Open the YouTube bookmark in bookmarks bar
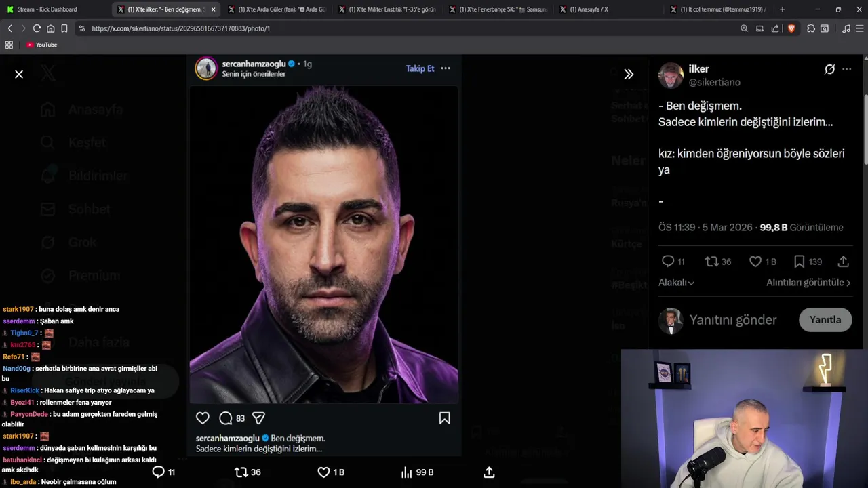The height and width of the screenshot is (488, 868). click(x=41, y=45)
